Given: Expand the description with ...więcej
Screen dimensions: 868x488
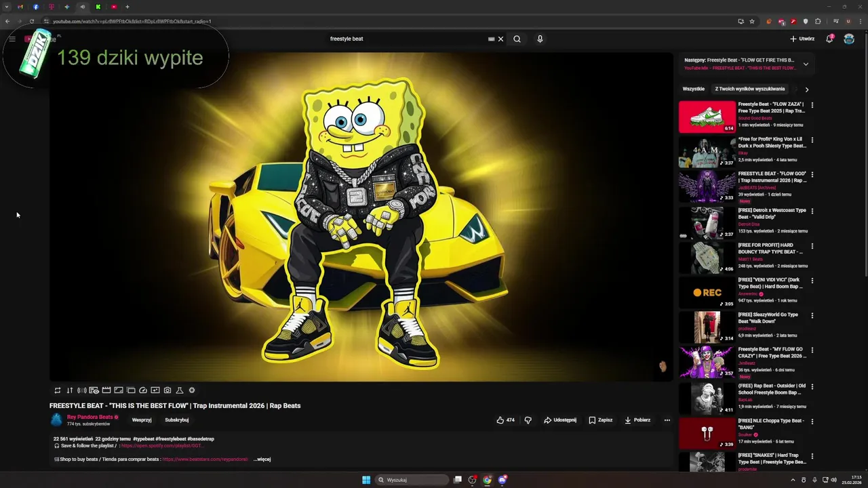Looking at the screenshot, I should point(262,459).
